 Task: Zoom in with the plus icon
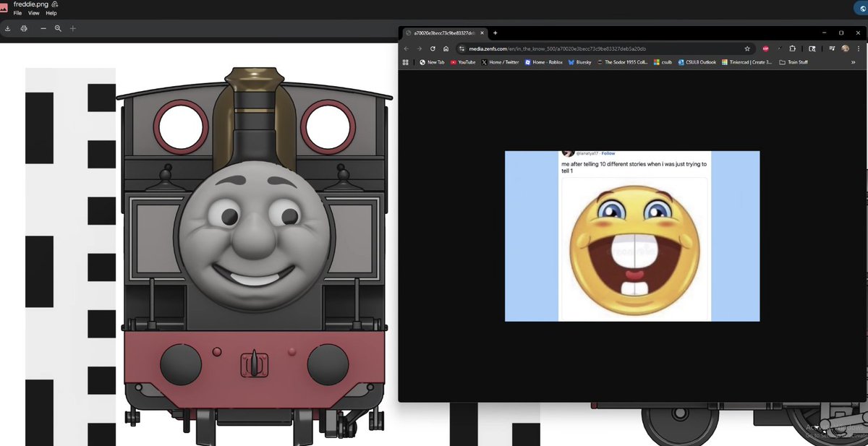tap(72, 28)
